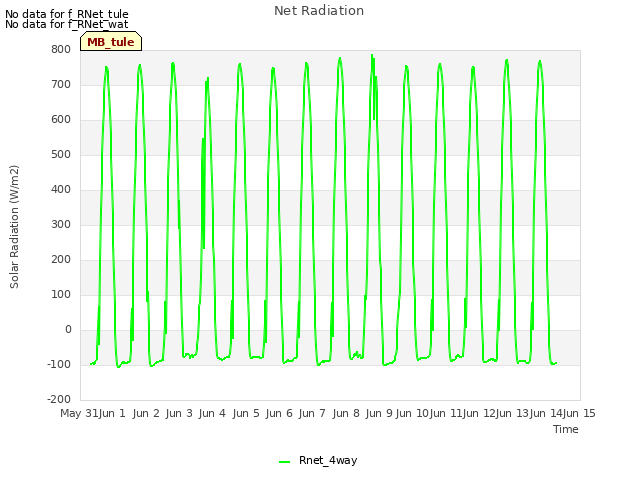
Task: Click the Jun 13 x-axis date label
Action: tap(513, 413)
